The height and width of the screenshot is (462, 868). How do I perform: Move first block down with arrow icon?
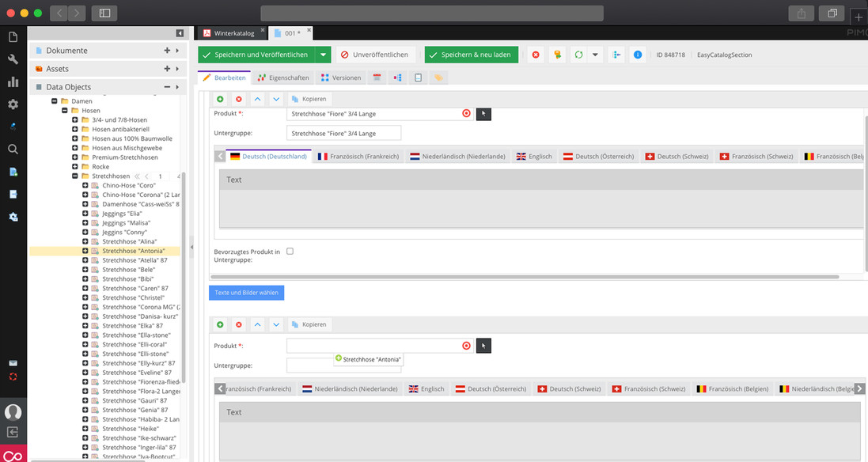276,99
